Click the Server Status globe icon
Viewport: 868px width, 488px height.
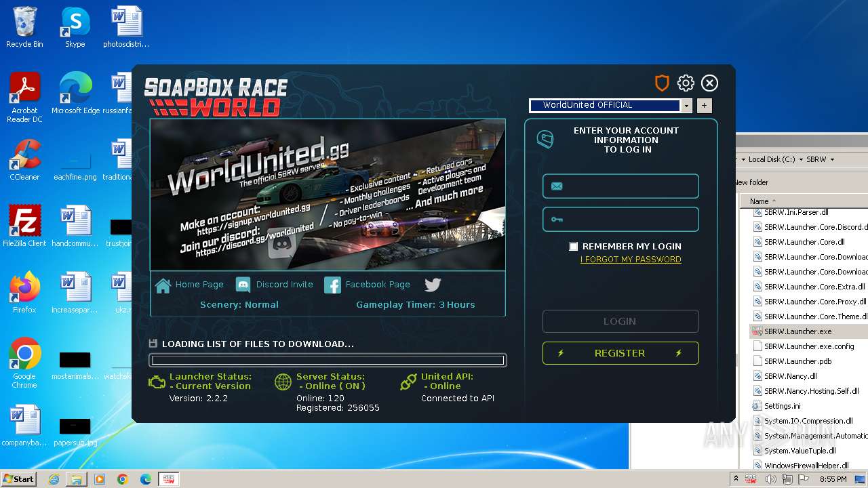[x=283, y=382]
